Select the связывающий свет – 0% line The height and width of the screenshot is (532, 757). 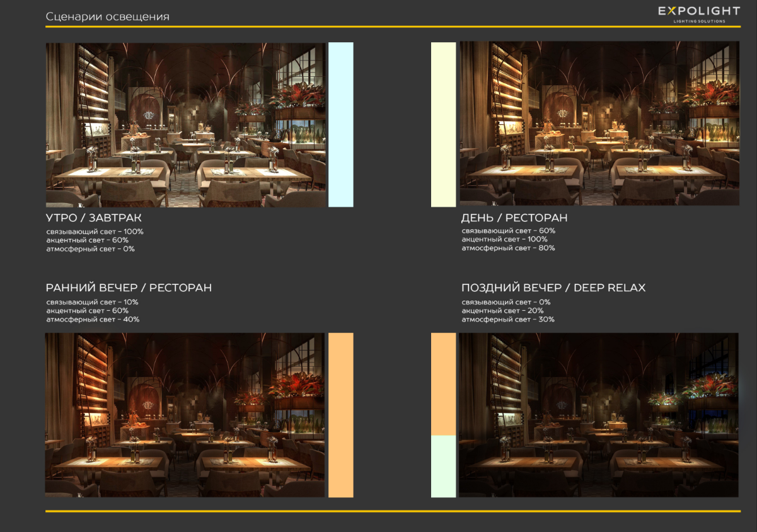coord(506,302)
